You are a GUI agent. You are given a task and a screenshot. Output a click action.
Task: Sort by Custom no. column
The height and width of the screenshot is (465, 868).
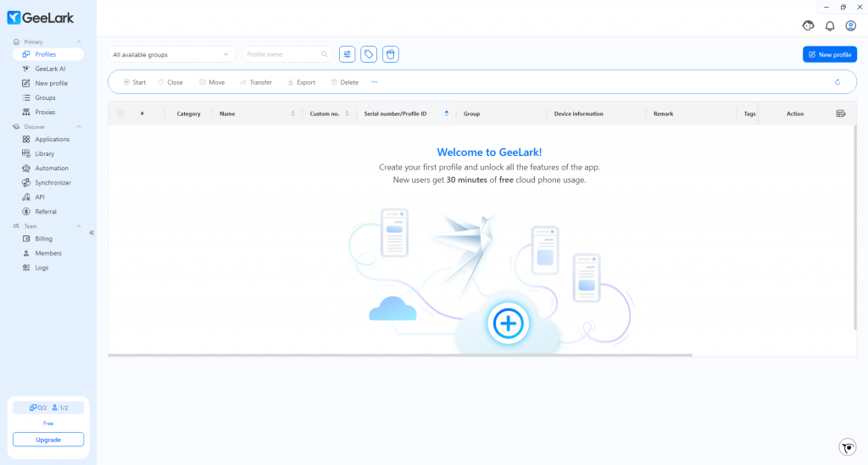coord(347,113)
